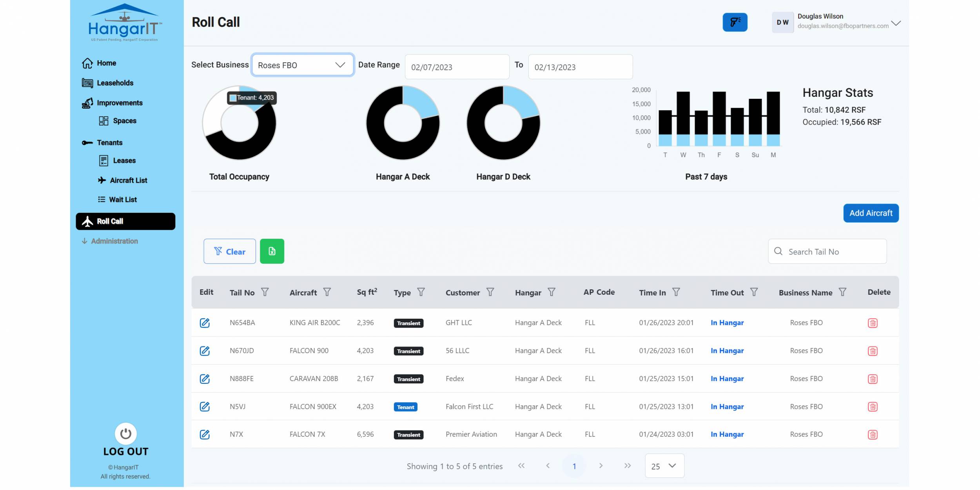
Task: Click the Tenant badge for N5VJ
Action: pos(405,407)
